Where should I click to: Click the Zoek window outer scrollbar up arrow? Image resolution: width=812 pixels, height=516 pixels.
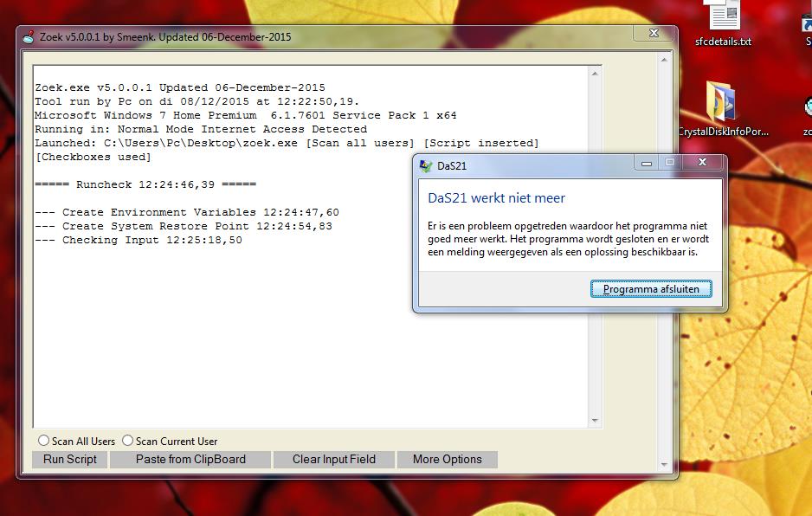[x=664, y=60]
